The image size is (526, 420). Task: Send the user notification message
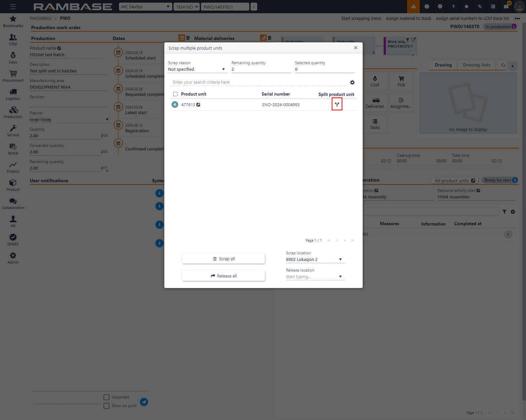click(144, 402)
